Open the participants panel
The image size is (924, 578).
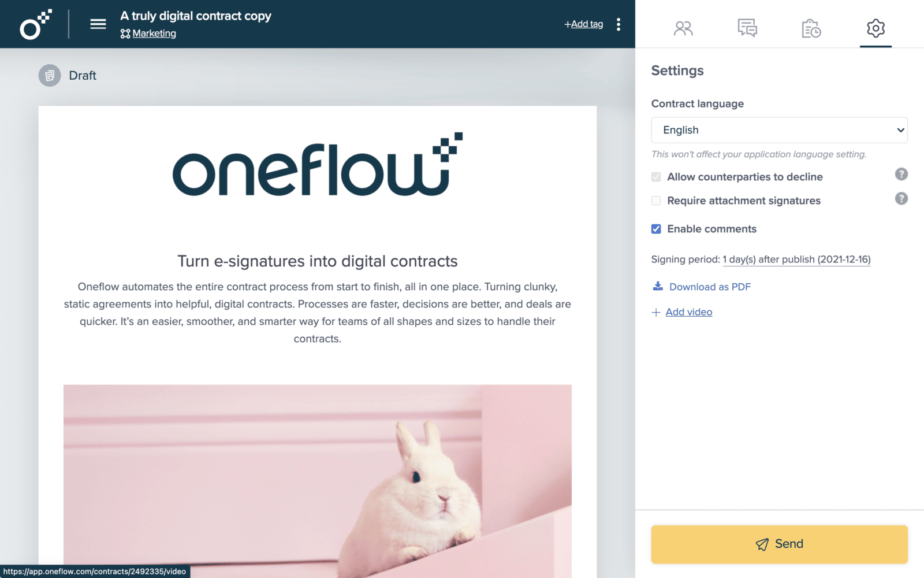click(x=684, y=28)
